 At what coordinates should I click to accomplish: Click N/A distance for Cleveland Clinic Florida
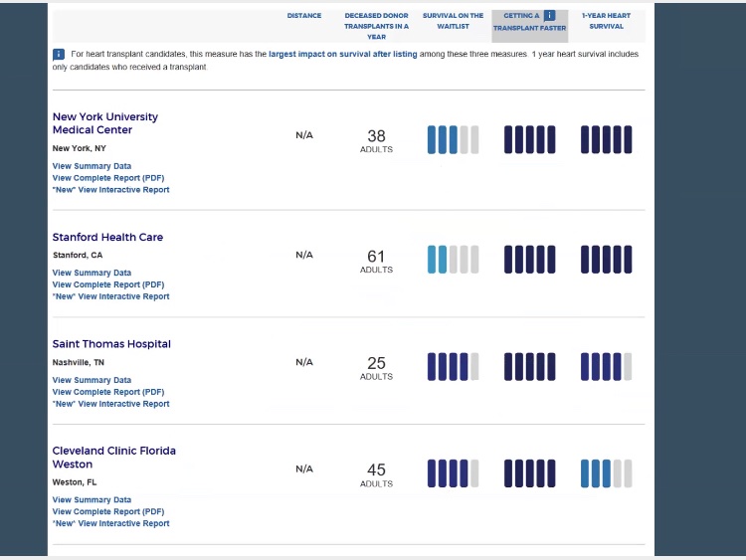[304, 469]
